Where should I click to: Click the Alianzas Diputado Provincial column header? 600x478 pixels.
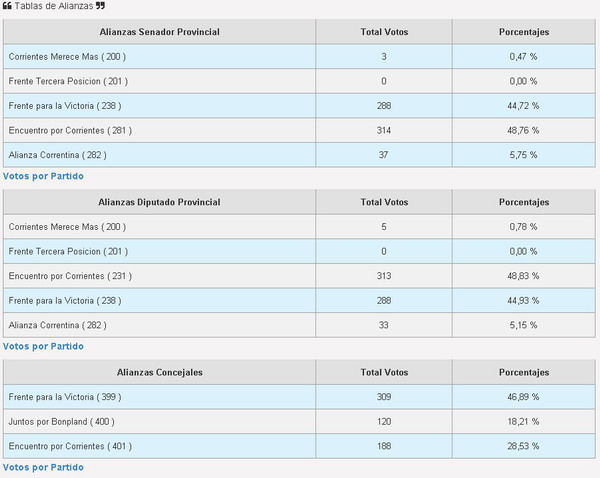(160, 202)
